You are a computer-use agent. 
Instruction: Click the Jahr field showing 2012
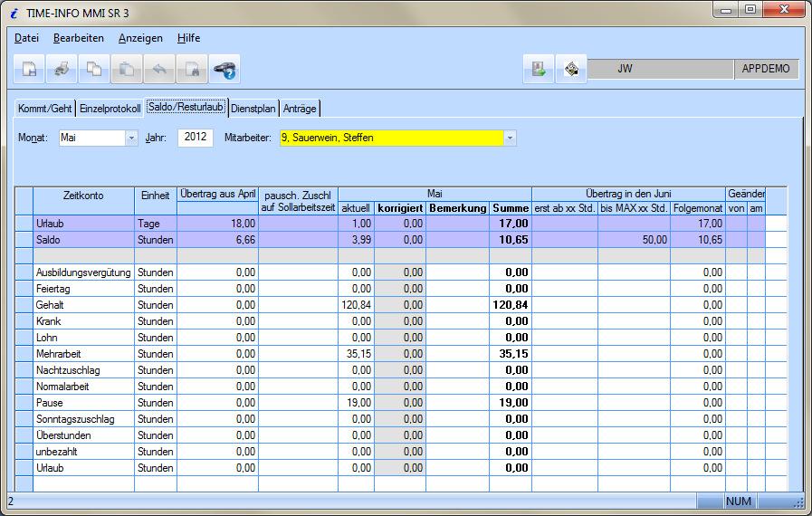pyautogui.click(x=196, y=138)
